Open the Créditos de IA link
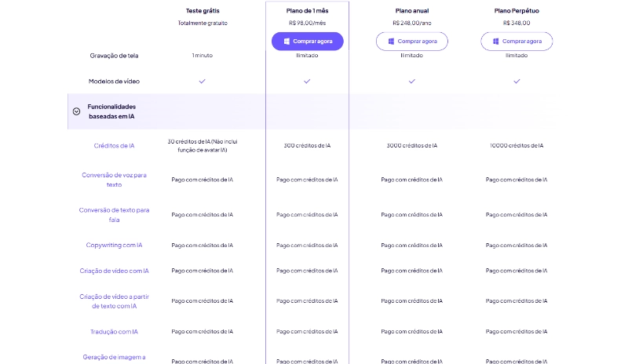The height and width of the screenshot is (364, 628). (114, 146)
